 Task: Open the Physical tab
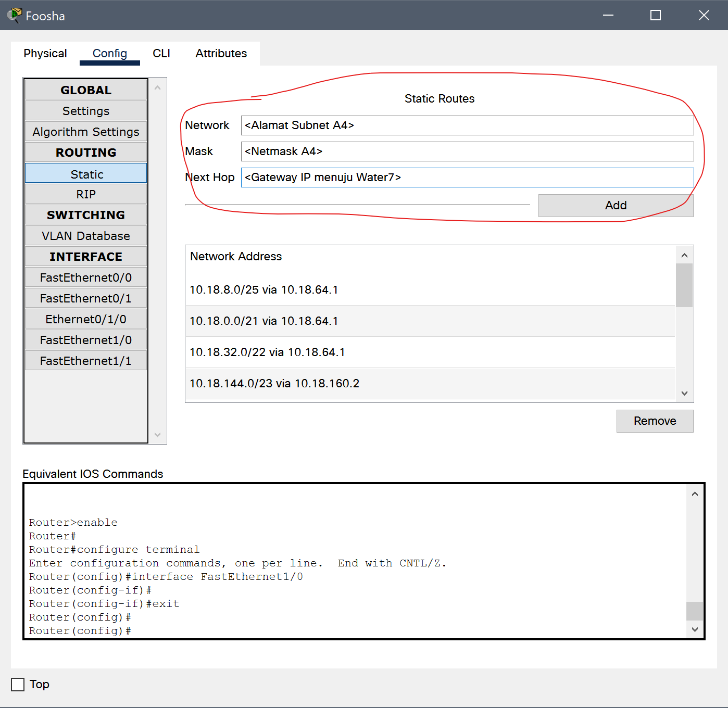[x=45, y=53]
